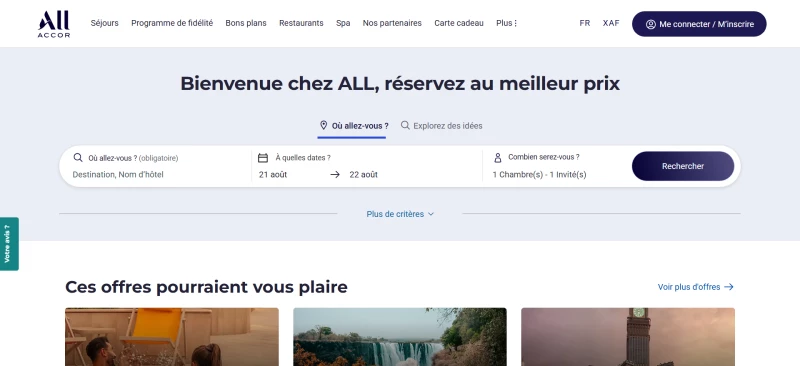800x366 pixels.
Task: Open the waterfall offer thumbnail
Action: tap(399, 337)
